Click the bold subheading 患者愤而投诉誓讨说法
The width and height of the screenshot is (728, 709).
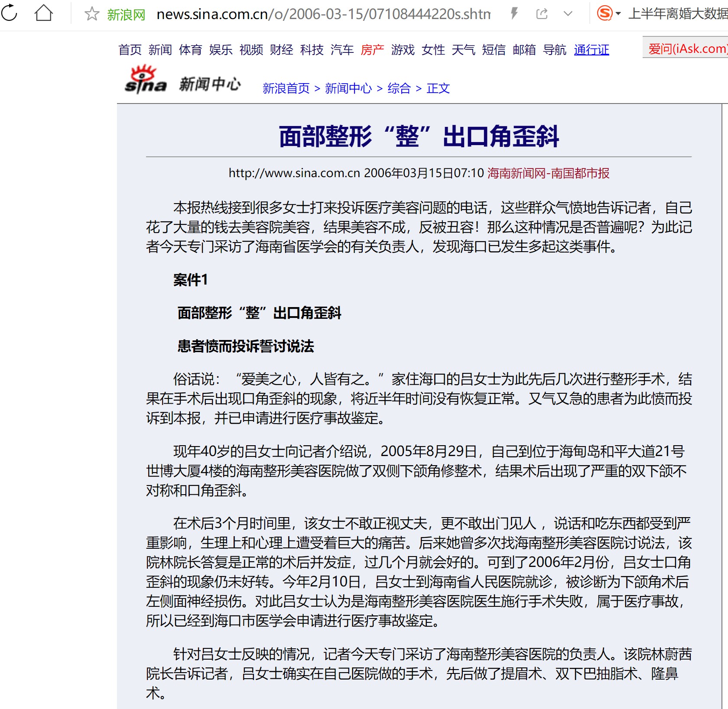(x=246, y=346)
